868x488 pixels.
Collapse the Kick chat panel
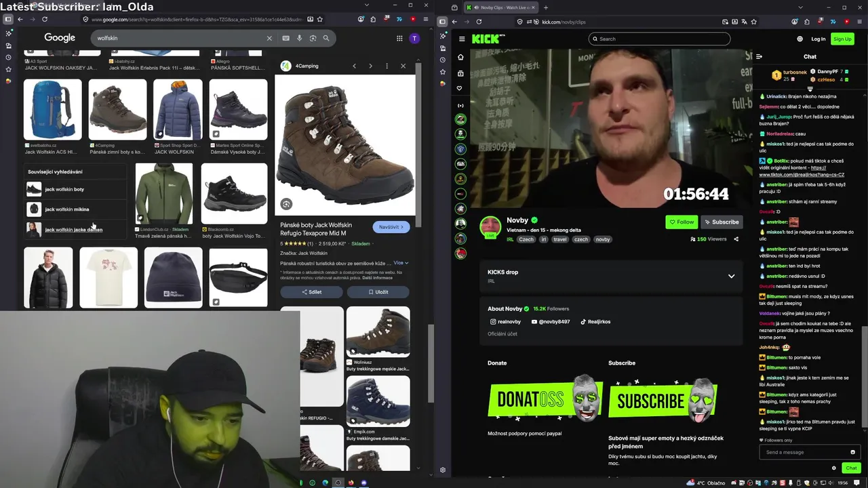pos(759,57)
